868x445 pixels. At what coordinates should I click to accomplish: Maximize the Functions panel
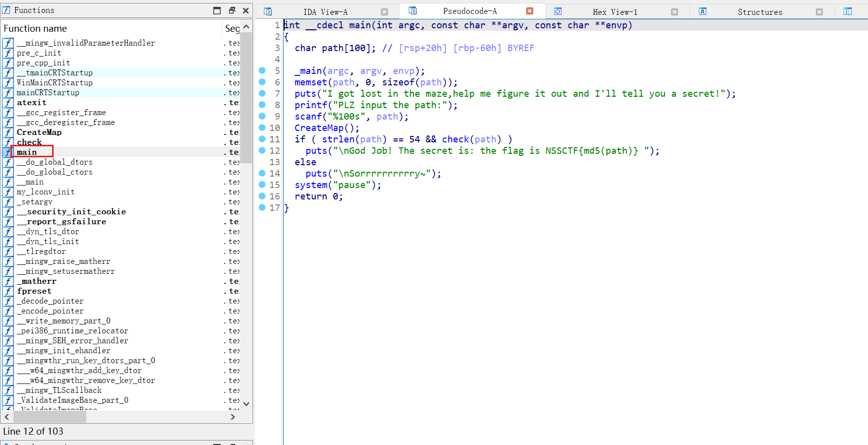(x=217, y=10)
